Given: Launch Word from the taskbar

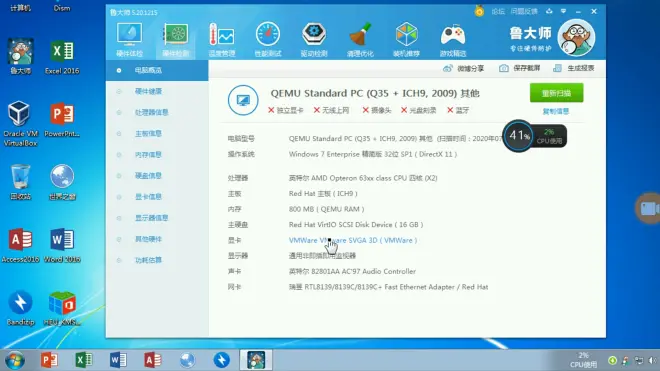Looking at the screenshot, I should (x=118, y=360).
